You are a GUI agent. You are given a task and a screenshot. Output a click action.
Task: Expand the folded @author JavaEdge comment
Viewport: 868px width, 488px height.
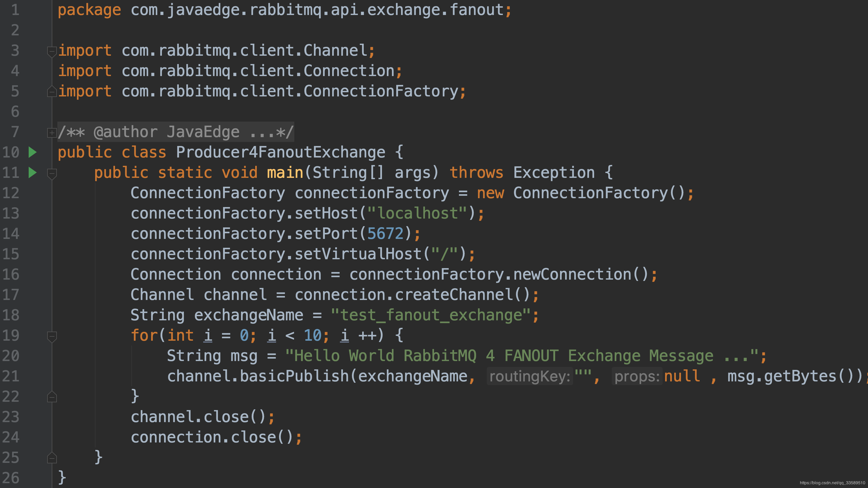[x=51, y=133]
